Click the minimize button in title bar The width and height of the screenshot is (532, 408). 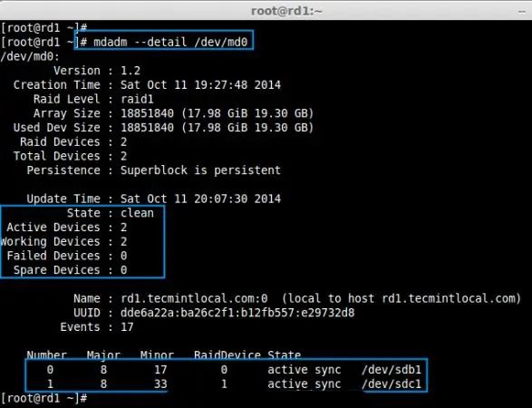522,12
